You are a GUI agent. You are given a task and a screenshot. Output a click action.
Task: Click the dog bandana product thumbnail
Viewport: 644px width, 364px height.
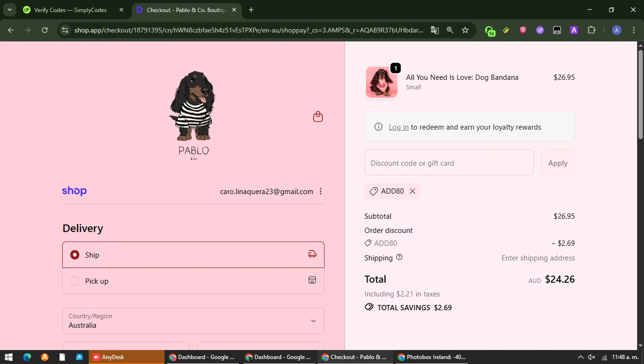[381, 82]
